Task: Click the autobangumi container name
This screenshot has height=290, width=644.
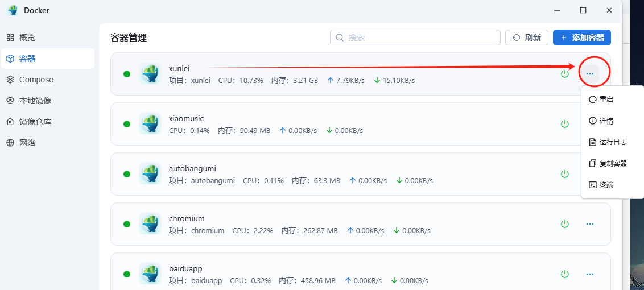Action: (193, 168)
